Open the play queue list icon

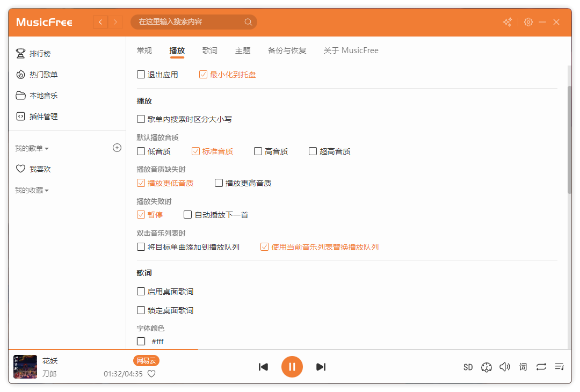559,367
